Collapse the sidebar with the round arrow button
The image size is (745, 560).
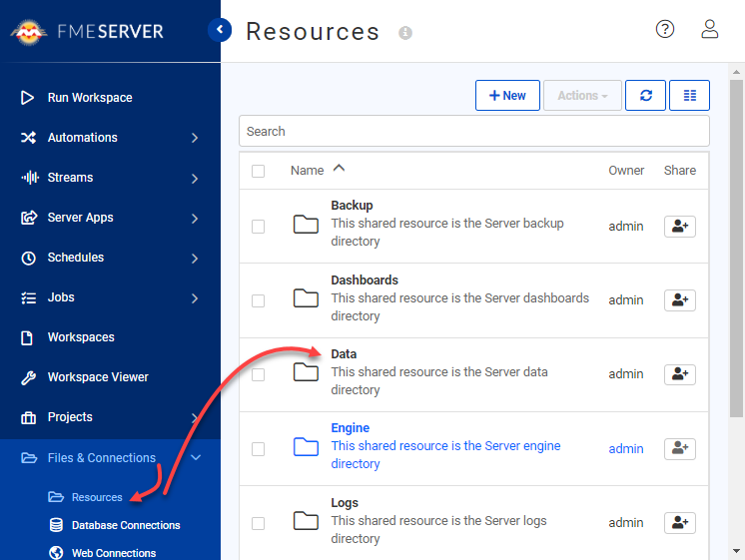click(220, 30)
